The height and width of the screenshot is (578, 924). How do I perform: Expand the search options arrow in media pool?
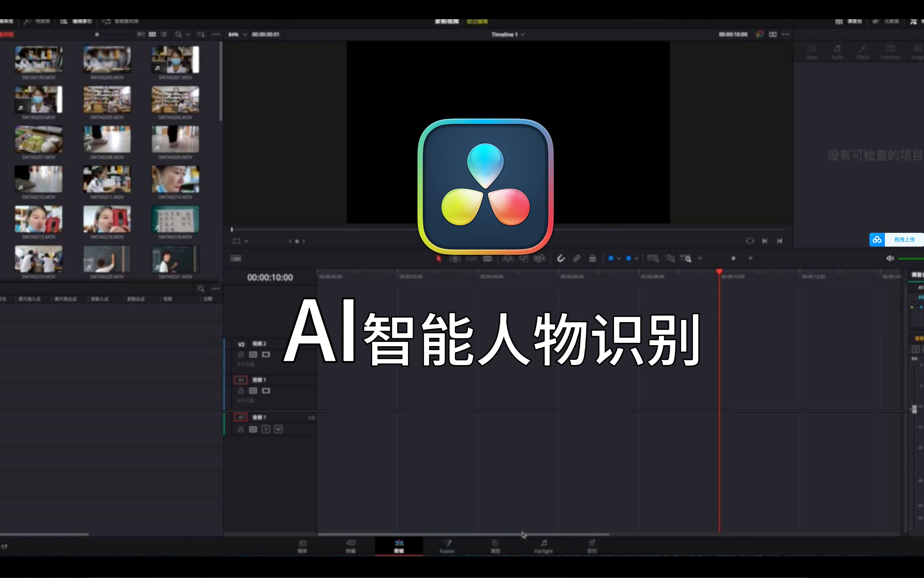[188, 34]
